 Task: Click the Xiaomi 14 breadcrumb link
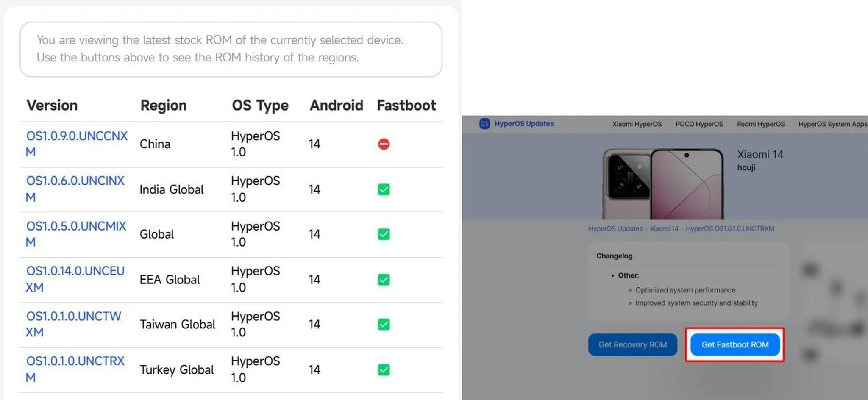pyautogui.click(x=664, y=228)
